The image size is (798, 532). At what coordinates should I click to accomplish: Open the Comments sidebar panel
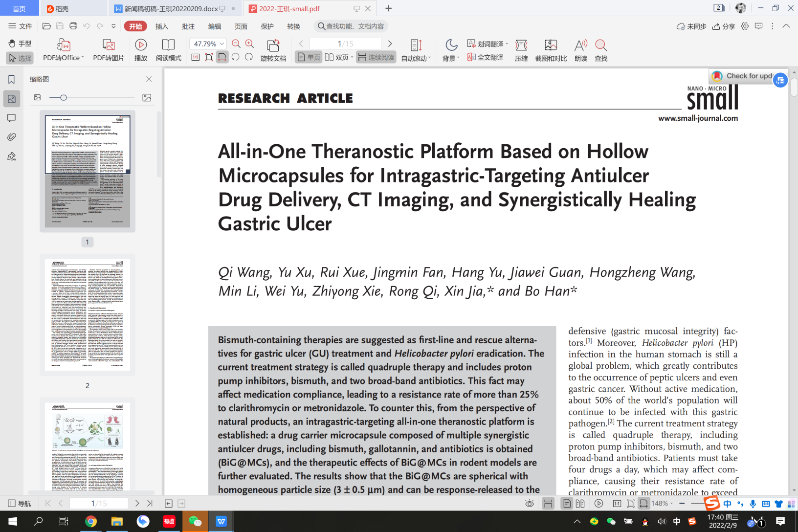click(x=12, y=118)
